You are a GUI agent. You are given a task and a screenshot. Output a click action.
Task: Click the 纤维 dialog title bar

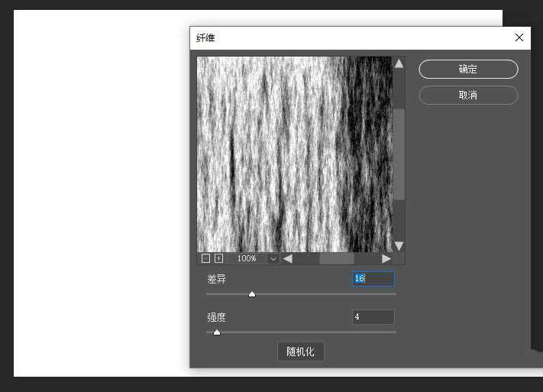point(344,37)
